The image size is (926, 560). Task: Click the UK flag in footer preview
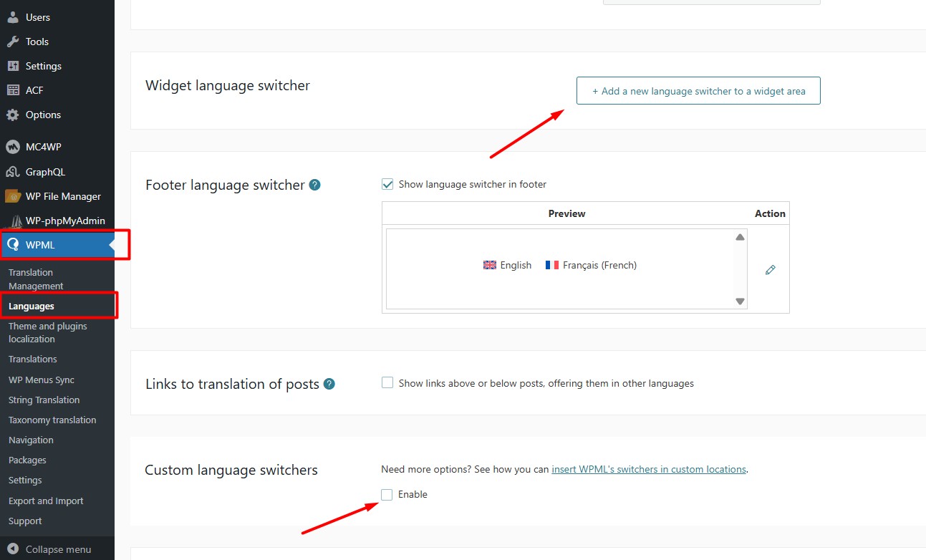point(490,265)
